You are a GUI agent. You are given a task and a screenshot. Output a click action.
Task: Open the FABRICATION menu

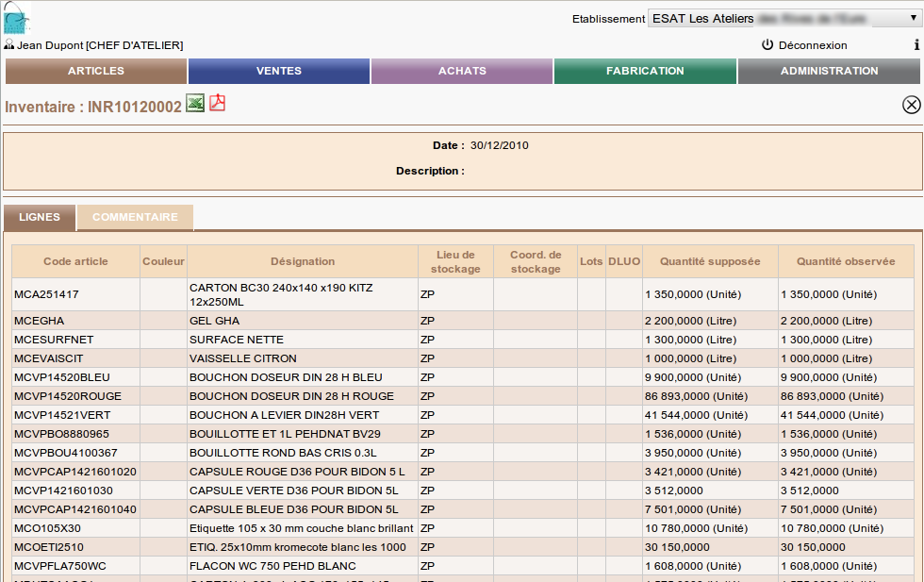coord(645,71)
